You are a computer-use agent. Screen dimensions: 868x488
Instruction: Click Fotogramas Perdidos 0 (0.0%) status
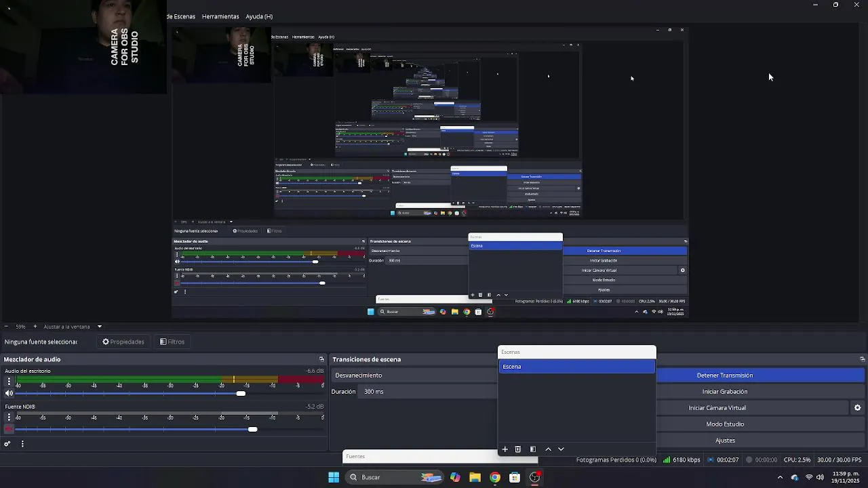[616, 460]
